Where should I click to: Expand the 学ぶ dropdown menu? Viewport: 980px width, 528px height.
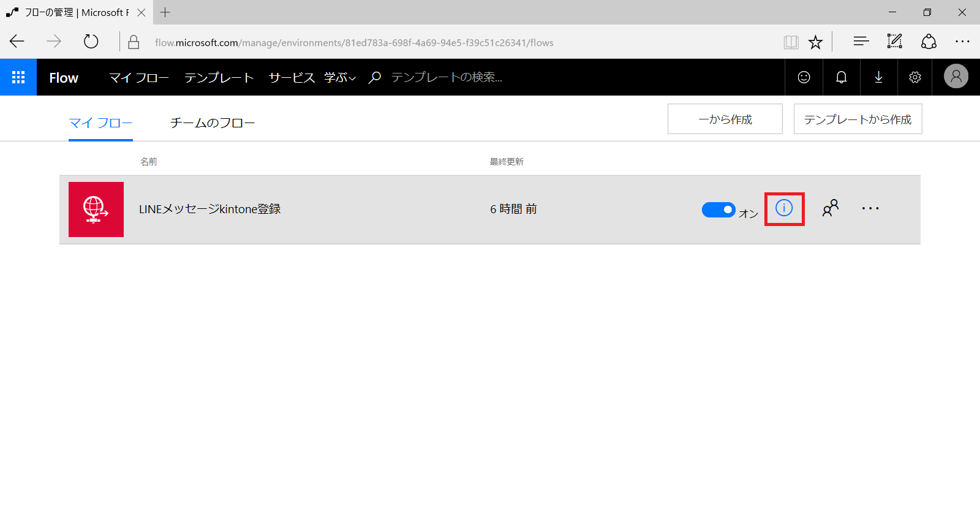(340, 78)
